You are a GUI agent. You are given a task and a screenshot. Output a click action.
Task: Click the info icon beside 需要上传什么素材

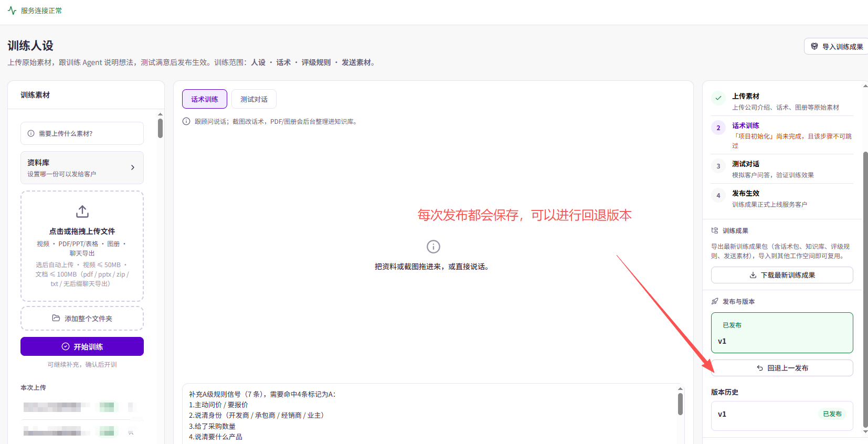pos(31,133)
